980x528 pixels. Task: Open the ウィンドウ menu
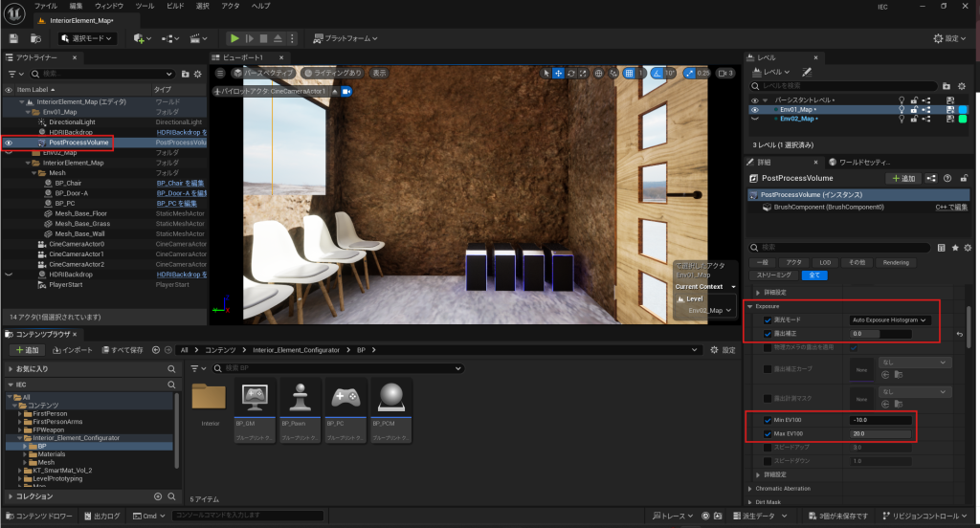(109, 6)
